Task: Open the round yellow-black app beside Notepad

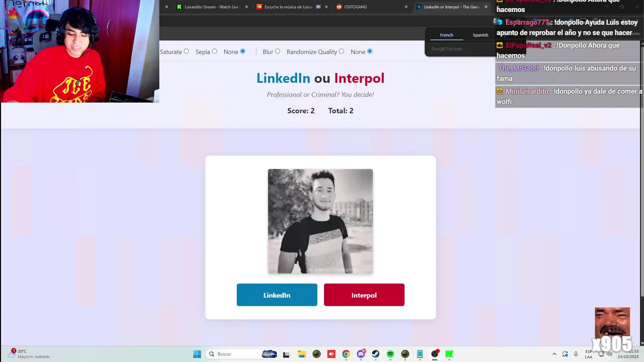Action: click(x=405, y=354)
